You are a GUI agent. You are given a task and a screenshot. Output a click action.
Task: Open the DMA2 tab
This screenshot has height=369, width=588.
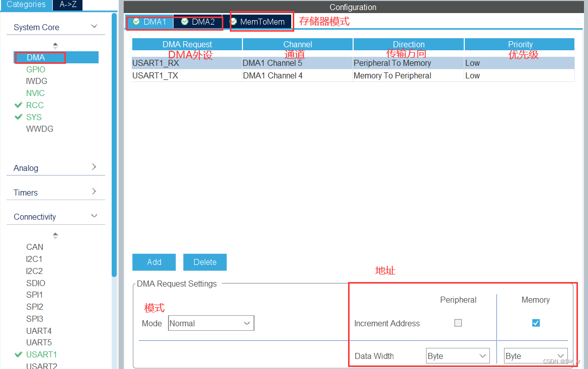[203, 22]
